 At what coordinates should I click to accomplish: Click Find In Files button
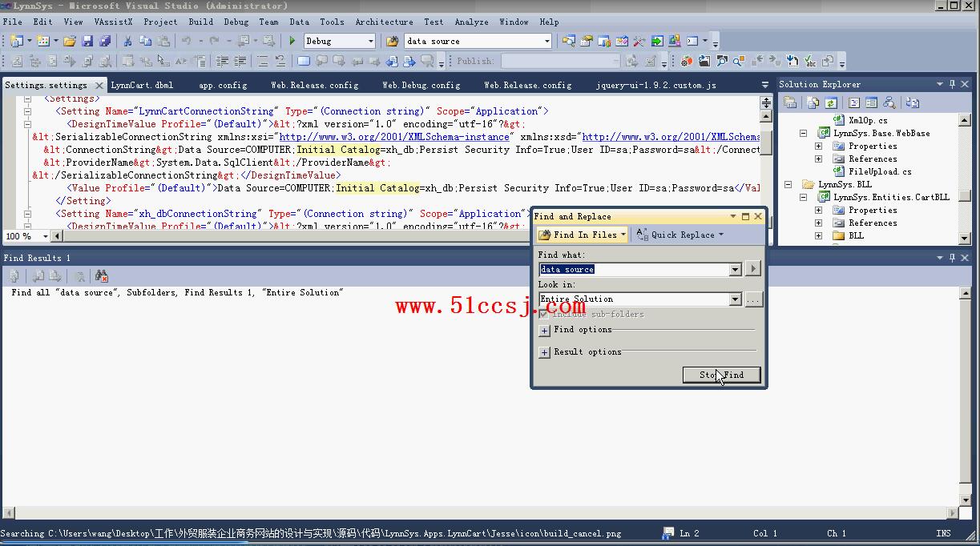[583, 235]
